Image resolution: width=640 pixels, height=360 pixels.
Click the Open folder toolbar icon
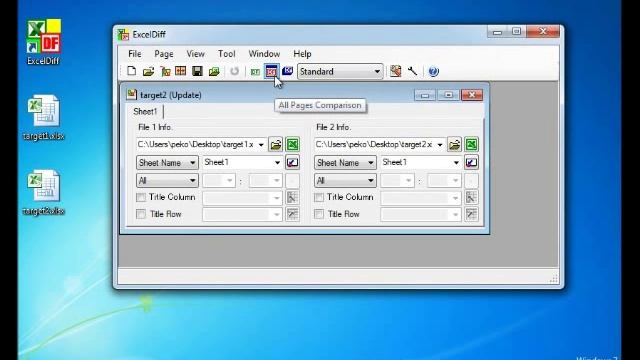149,71
